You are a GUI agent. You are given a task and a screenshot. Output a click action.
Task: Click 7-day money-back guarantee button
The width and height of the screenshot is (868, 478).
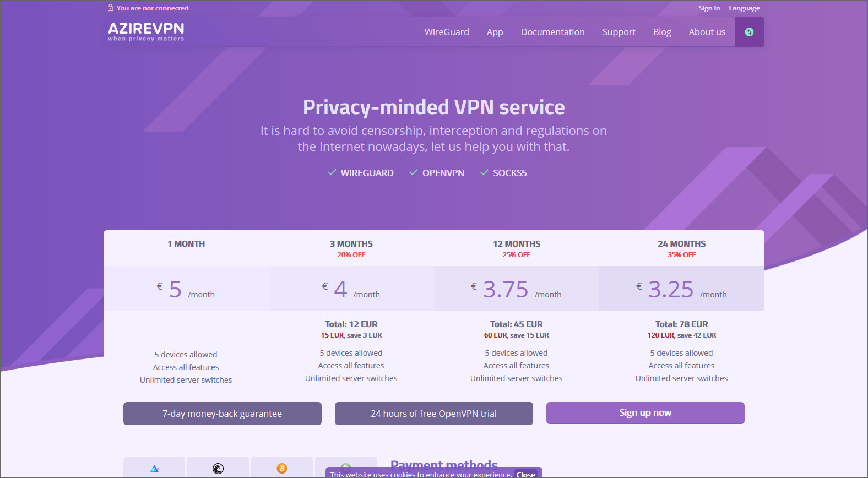(223, 414)
